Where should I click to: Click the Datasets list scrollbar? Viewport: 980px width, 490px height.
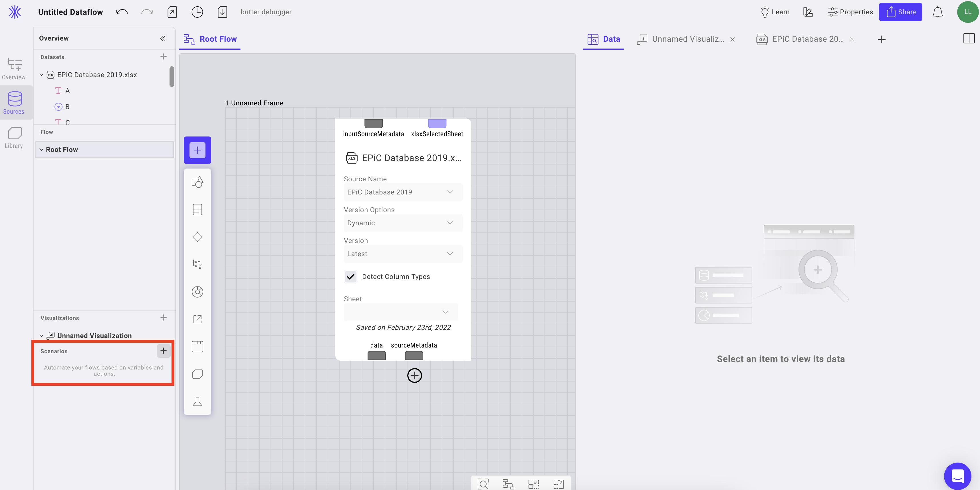coord(172,77)
